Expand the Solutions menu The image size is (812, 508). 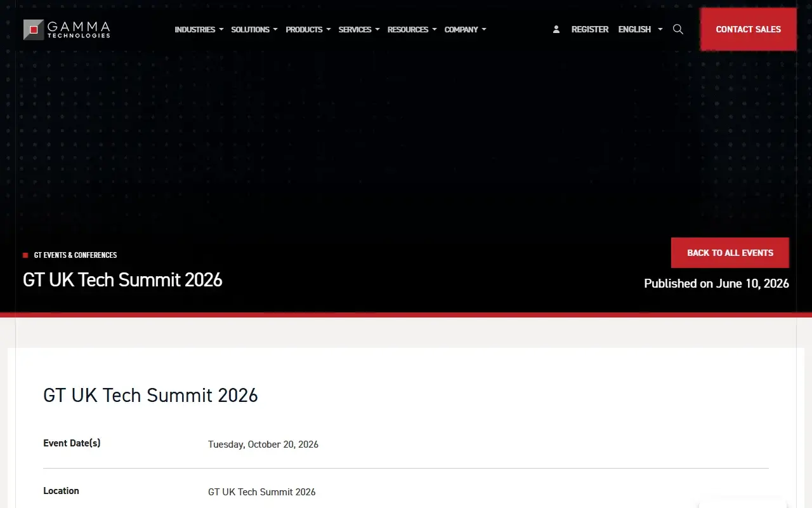pyautogui.click(x=254, y=29)
